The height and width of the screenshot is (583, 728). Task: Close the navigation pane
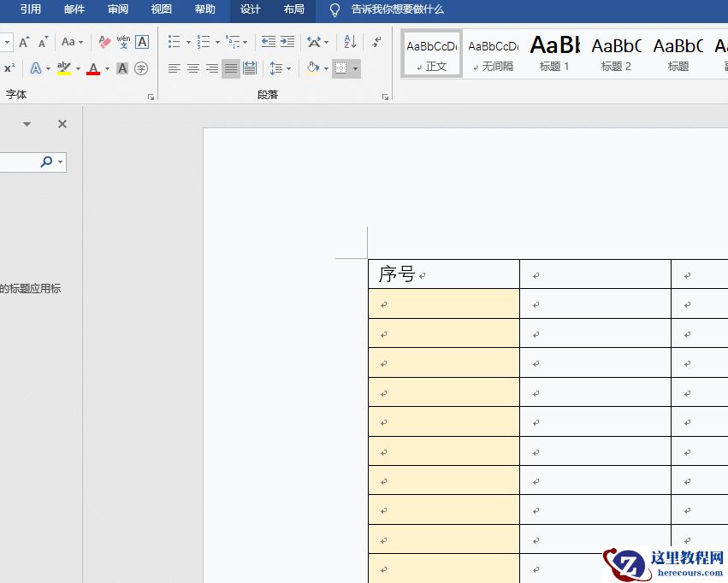62,124
